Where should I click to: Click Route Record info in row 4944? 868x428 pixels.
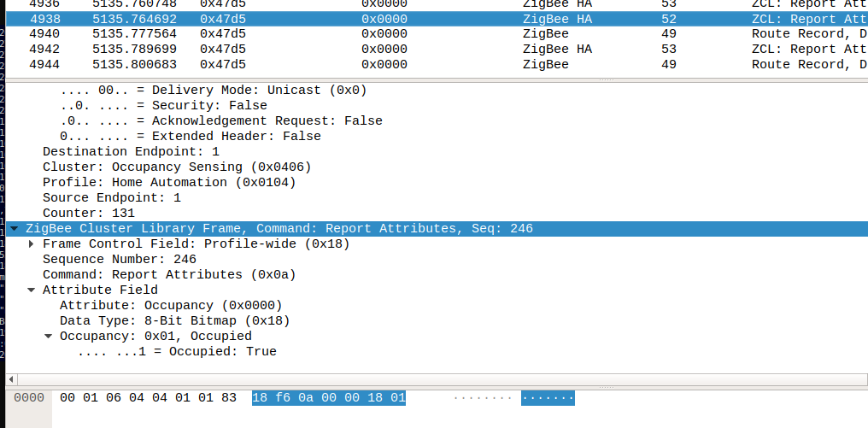(809, 64)
